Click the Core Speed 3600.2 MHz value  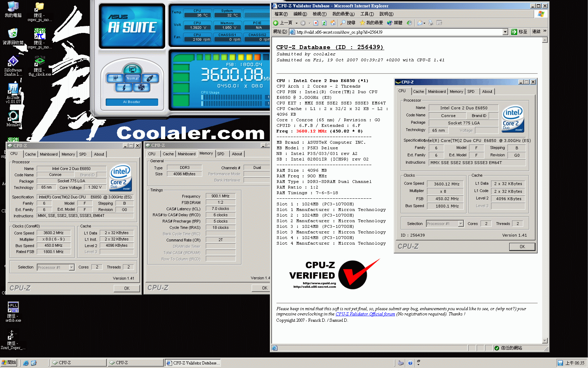(54, 233)
